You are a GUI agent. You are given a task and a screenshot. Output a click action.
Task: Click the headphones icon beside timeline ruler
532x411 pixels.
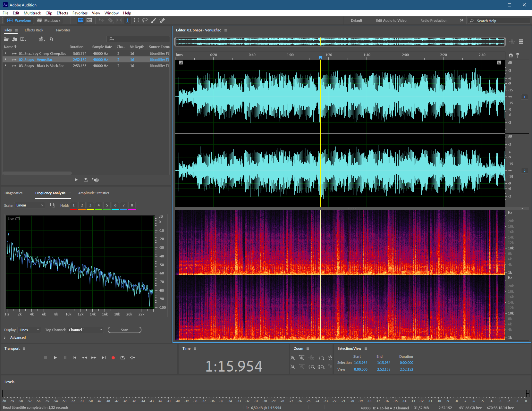[511, 55]
